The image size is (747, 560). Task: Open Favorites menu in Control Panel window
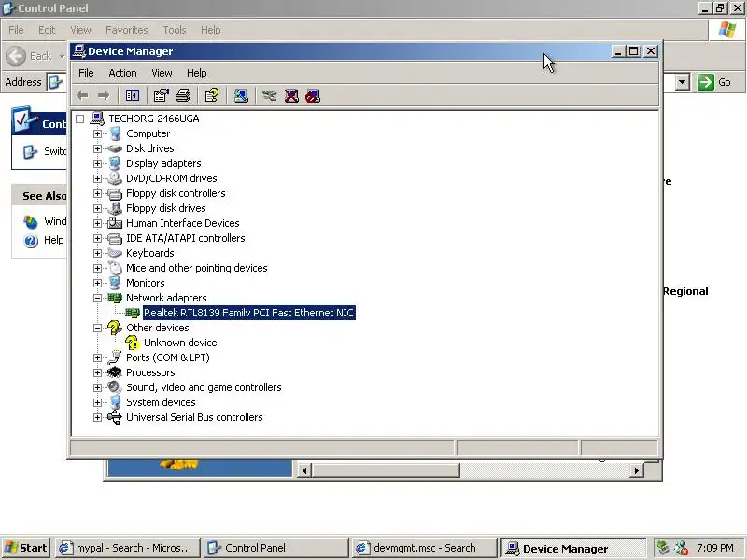coord(127,30)
